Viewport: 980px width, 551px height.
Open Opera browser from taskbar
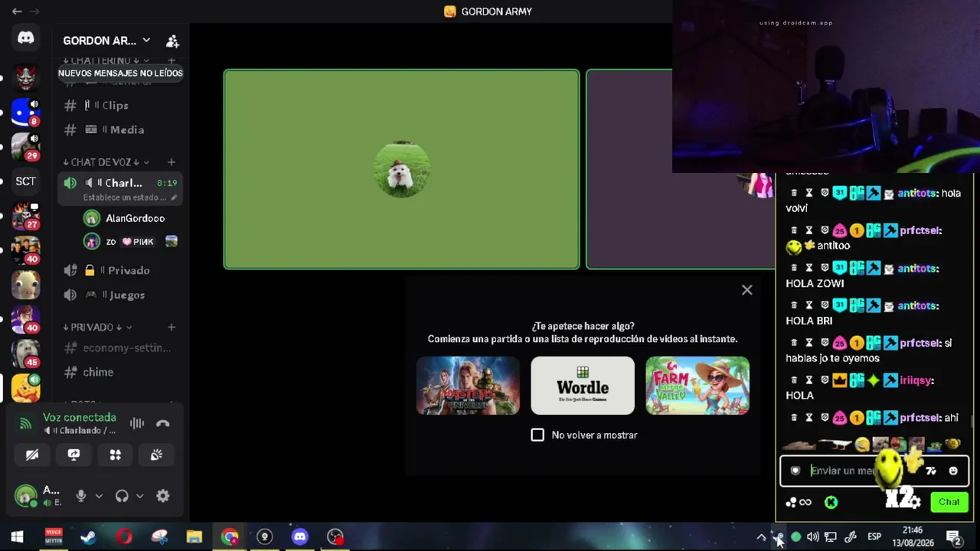point(124,537)
